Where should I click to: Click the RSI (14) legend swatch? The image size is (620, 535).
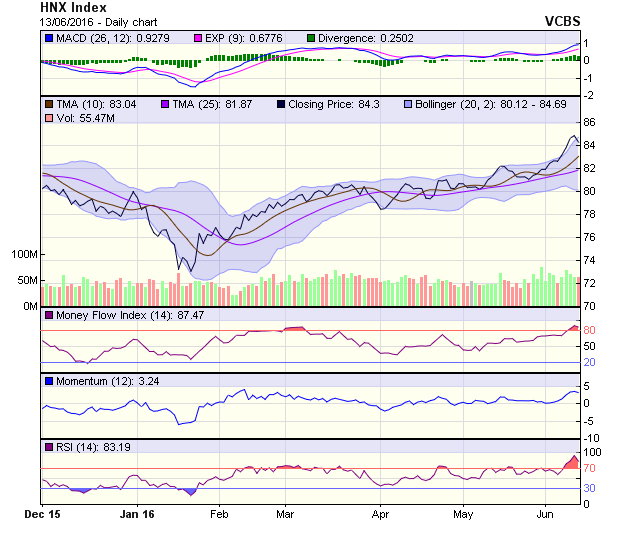[x=48, y=446]
